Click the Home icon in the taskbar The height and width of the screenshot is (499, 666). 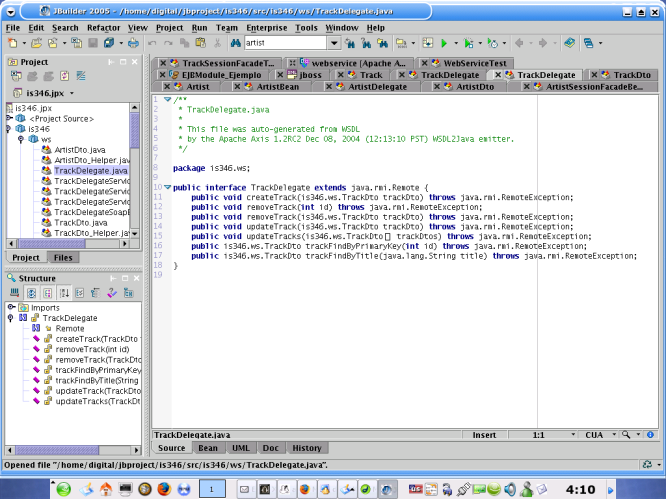(x=106, y=489)
